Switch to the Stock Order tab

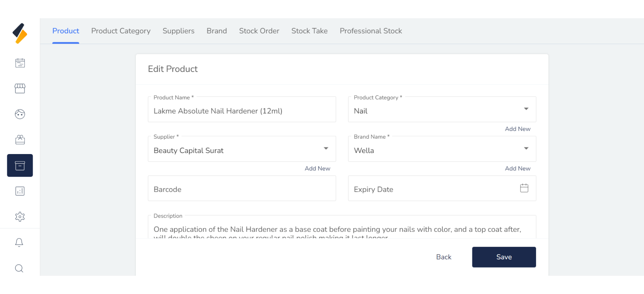coord(259,31)
